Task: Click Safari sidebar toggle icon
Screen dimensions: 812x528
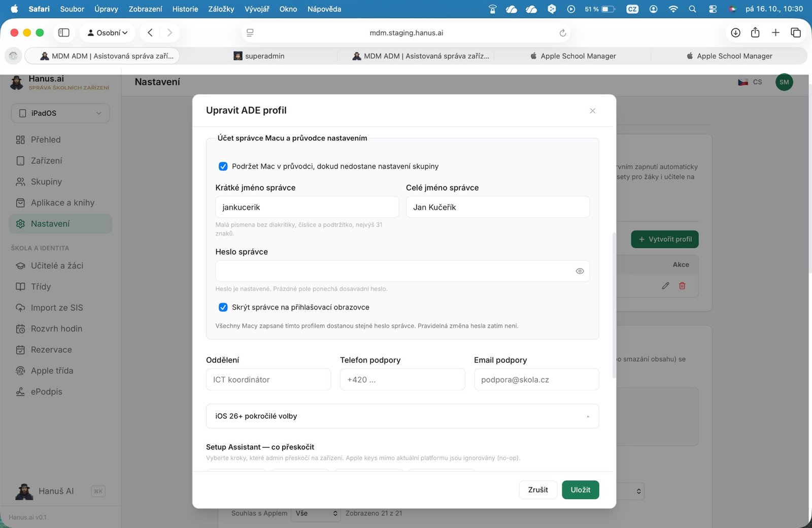Action: point(64,33)
